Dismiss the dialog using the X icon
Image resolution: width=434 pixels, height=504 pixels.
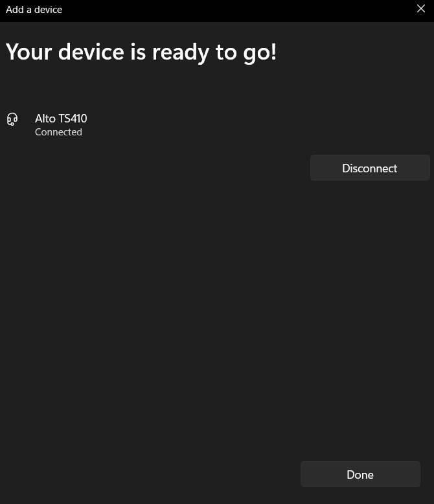click(421, 8)
